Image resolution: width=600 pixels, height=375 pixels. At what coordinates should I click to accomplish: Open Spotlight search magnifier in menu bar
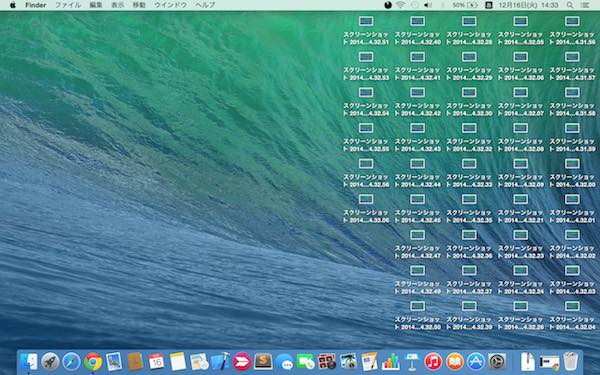pyautogui.click(x=570, y=5)
